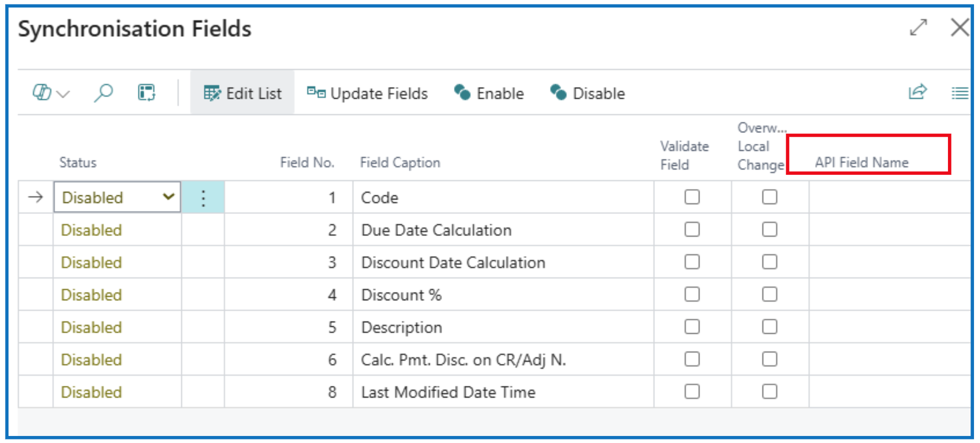Click the API Field Name column header
The width and height of the screenshot is (980, 443).
[x=861, y=162]
